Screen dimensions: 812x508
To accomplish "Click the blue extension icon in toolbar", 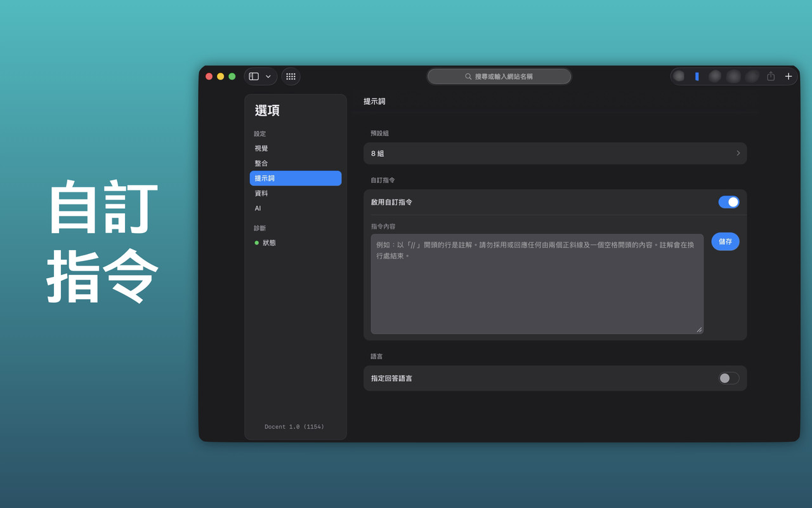I will (x=697, y=76).
